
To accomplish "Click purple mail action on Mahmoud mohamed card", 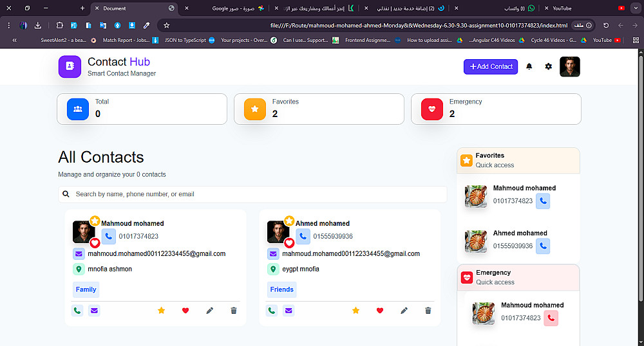I will point(94,311).
